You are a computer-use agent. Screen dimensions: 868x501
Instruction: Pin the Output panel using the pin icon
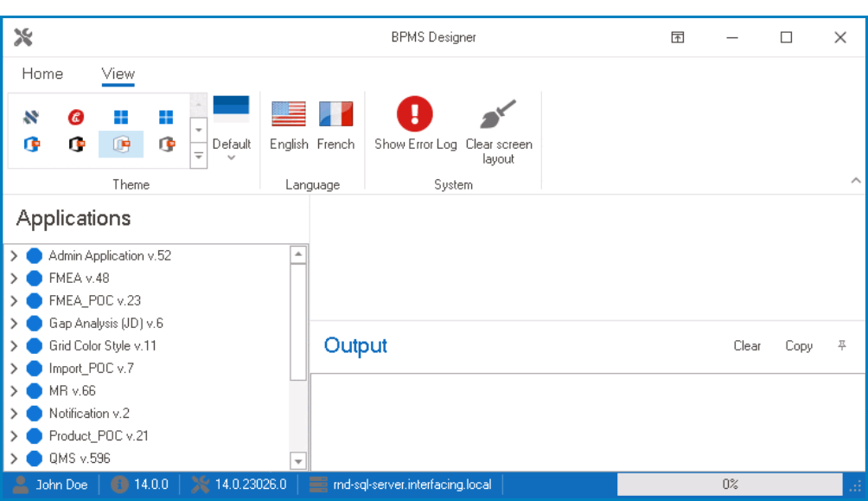(x=842, y=345)
